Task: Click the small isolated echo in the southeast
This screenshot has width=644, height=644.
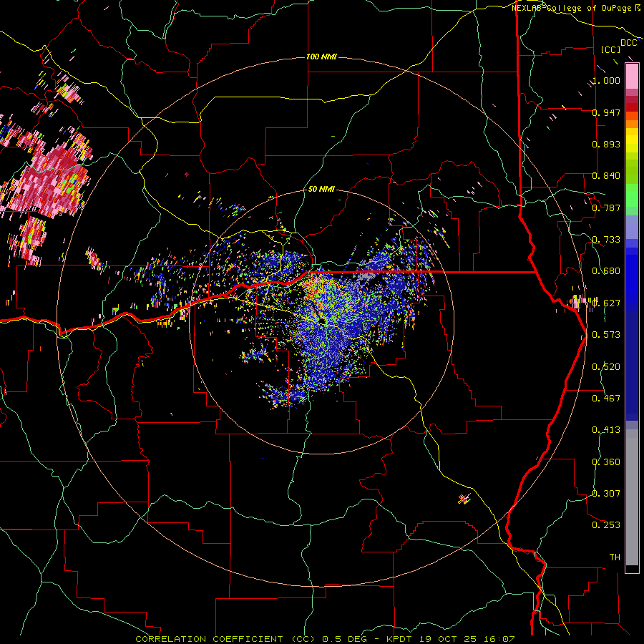Action: [x=464, y=499]
